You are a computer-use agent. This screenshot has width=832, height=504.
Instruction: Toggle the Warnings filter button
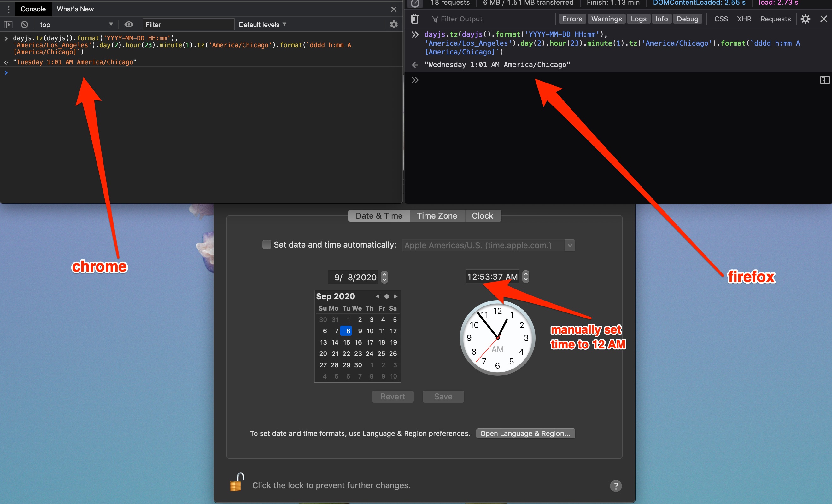[x=606, y=19]
